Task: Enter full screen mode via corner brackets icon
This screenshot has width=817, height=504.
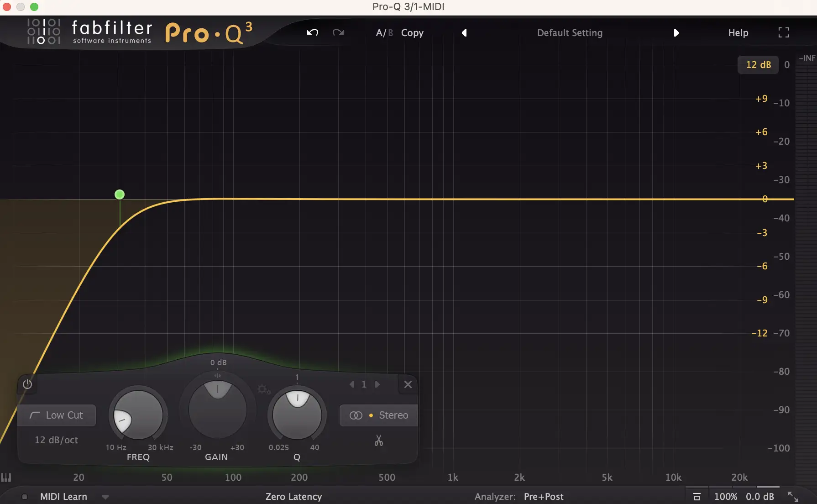Action: pyautogui.click(x=783, y=32)
